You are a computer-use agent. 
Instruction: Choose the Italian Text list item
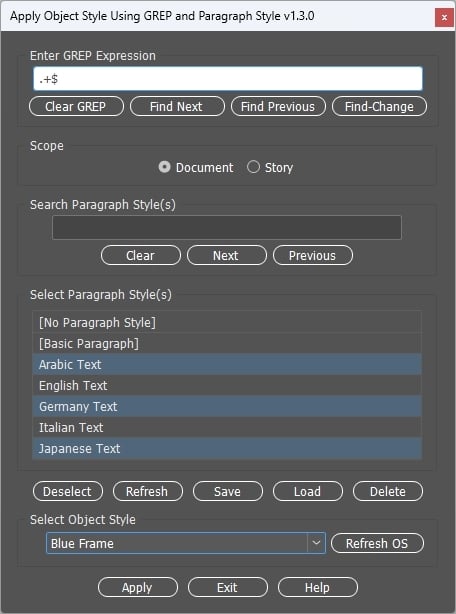point(227,428)
